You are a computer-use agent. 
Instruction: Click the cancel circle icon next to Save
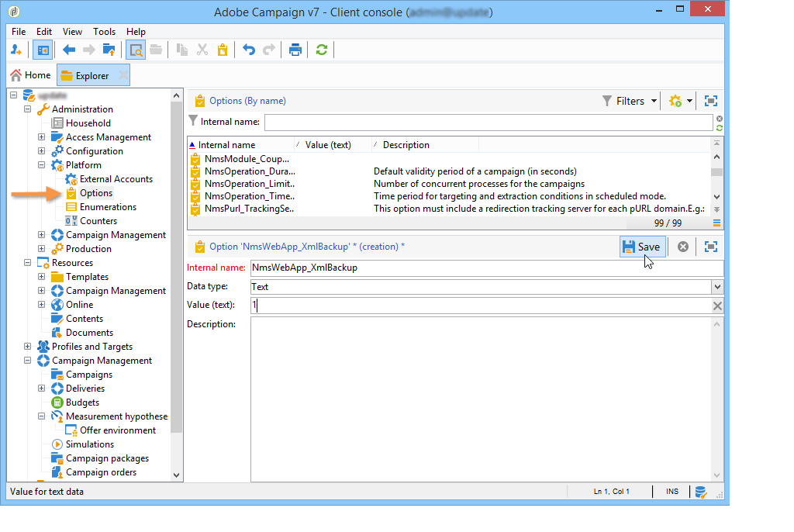[683, 247]
